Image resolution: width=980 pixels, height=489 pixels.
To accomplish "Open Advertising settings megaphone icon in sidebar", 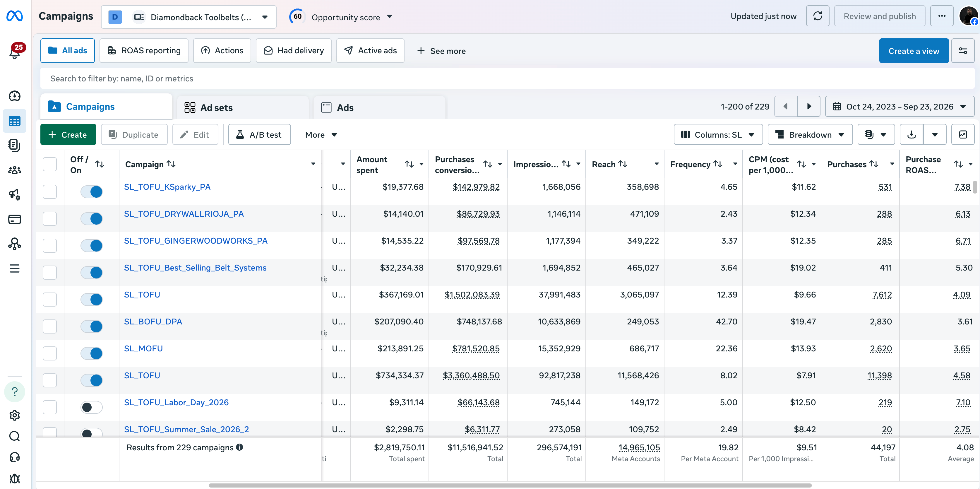I will 14,194.
